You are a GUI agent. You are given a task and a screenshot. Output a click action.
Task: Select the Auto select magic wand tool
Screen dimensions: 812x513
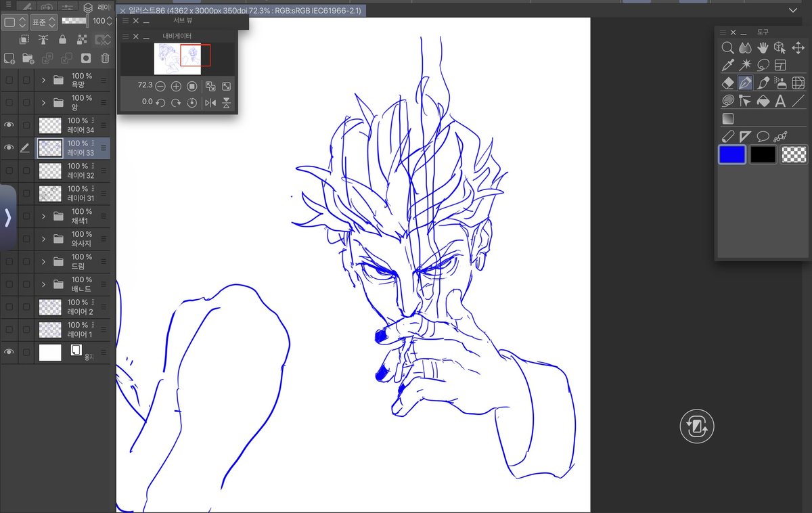point(745,66)
